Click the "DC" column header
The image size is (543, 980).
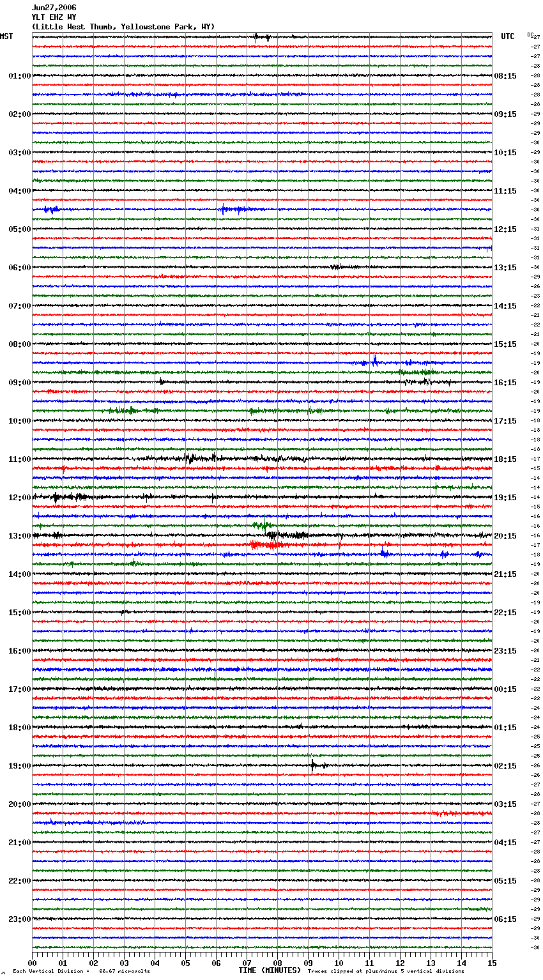(x=530, y=34)
